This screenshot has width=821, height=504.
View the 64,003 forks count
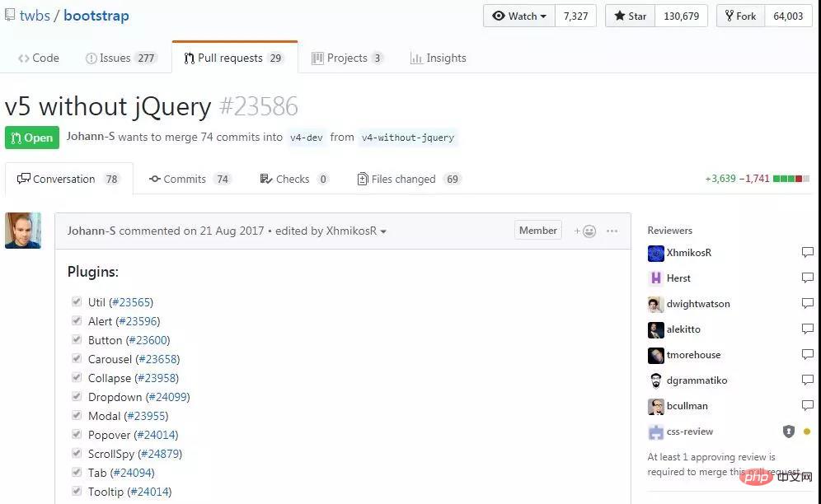point(788,16)
